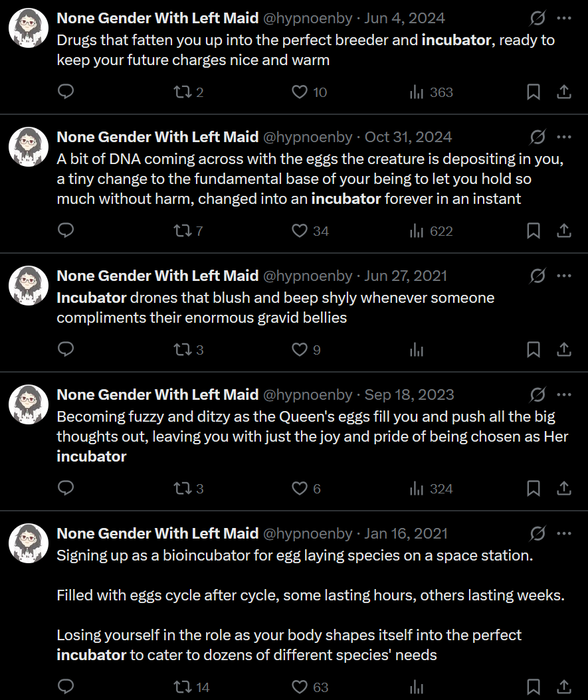Screen dimensions: 588x700
Task: Share the Jun 27, 2021 tweet
Action: (x=564, y=350)
